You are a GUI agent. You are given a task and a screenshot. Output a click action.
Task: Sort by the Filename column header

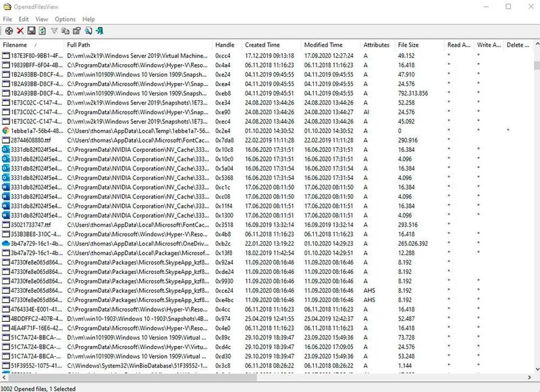[32, 45]
